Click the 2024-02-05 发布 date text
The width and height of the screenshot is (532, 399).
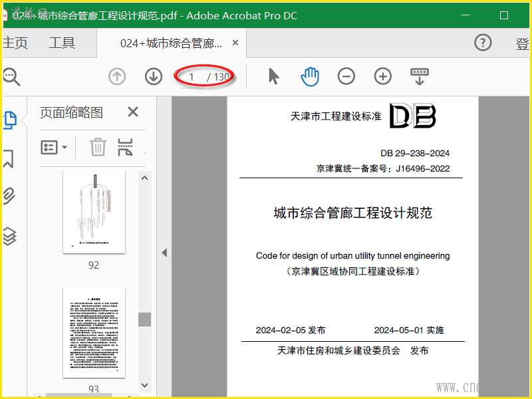coord(291,330)
